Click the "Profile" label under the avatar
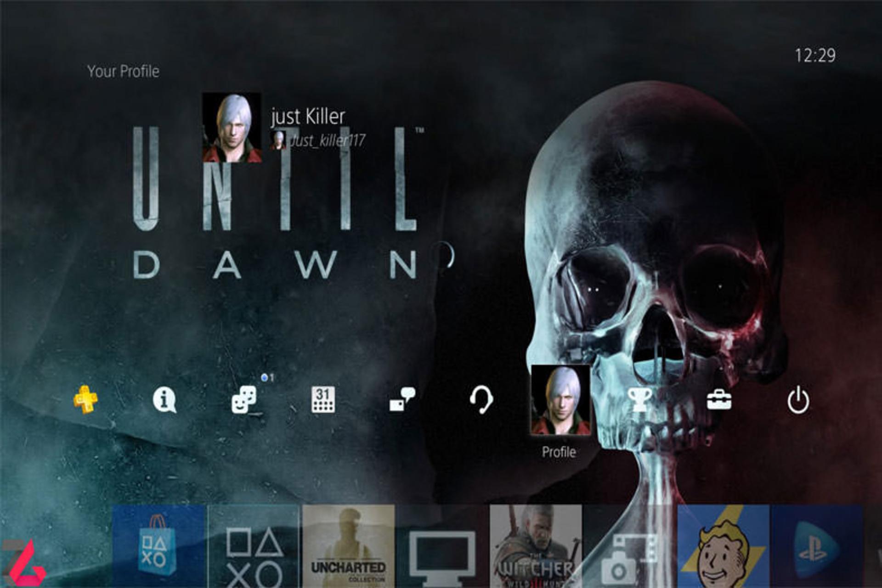 click(559, 452)
